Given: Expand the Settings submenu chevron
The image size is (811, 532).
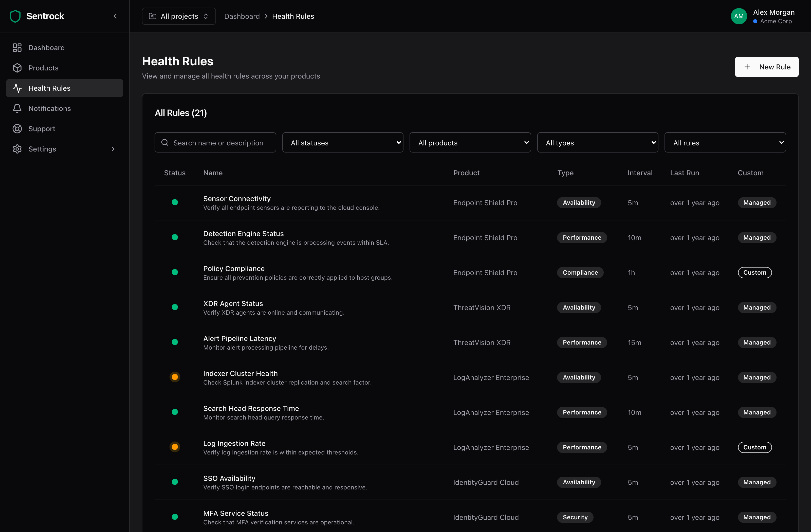Looking at the screenshot, I should 113,149.
